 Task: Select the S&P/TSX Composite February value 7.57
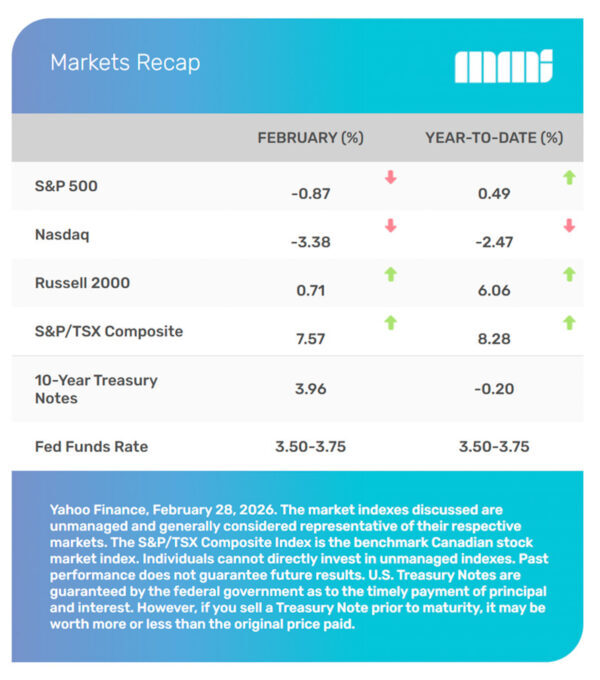[310, 340]
